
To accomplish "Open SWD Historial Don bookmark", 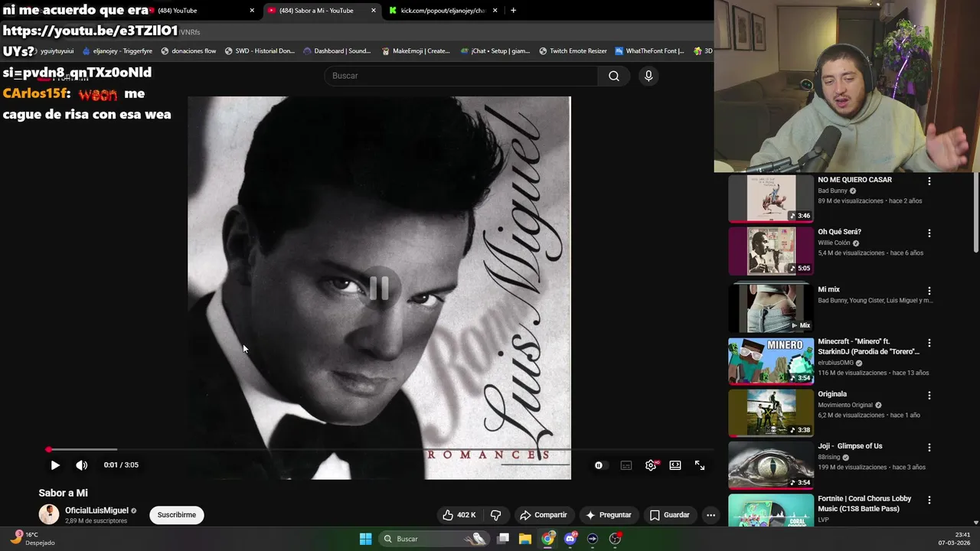I will [260, 51].
